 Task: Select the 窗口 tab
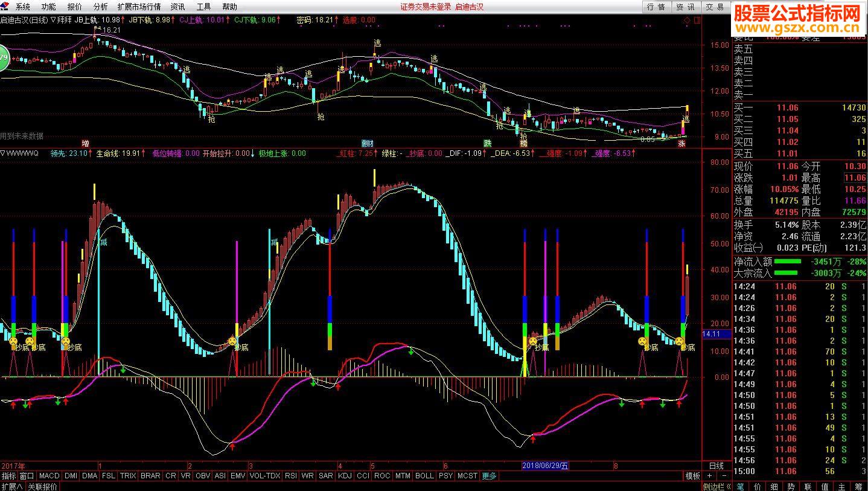point(27,476)
